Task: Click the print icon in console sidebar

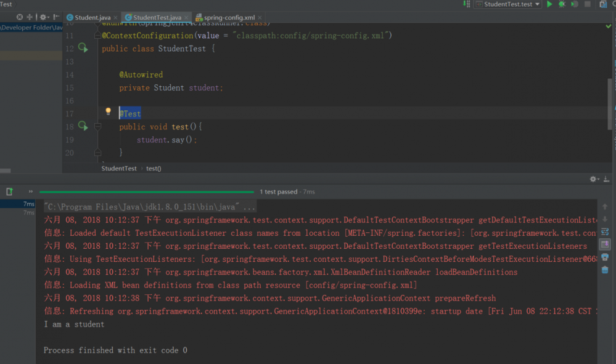Action: pos(605,257)
